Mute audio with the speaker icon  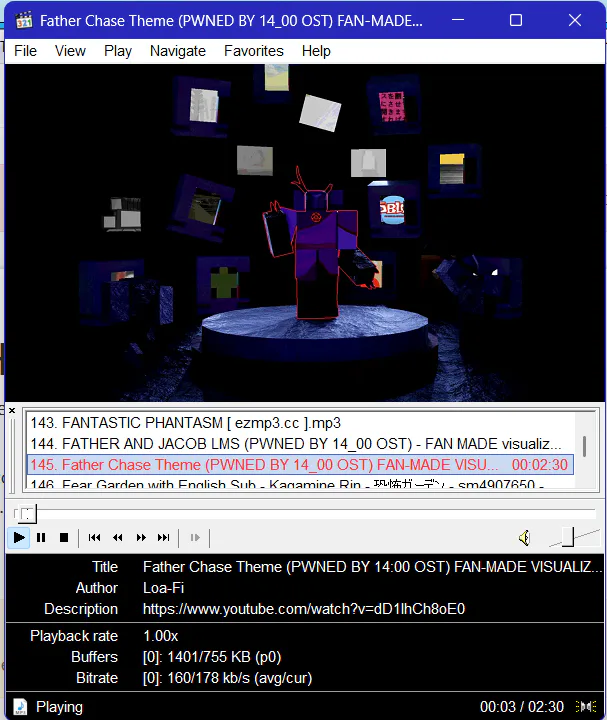pos(524,537)
